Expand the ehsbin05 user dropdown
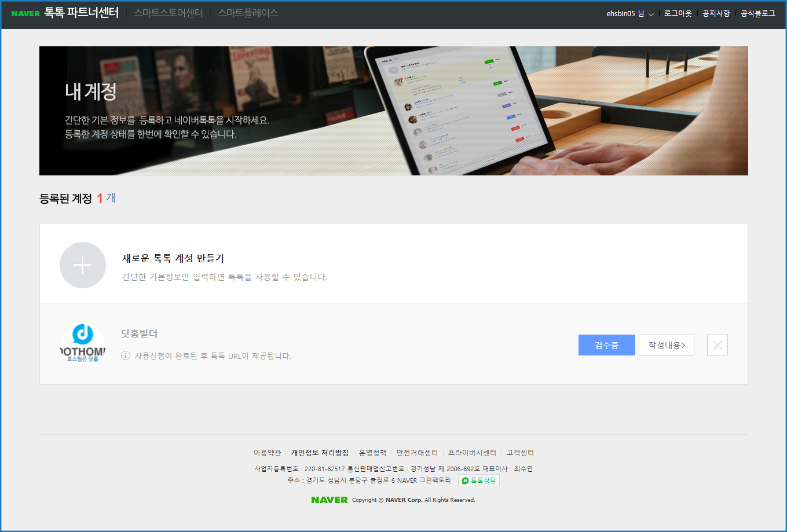Screen dimensions: 787x532 pyautogui.click(x=630, y=13)
